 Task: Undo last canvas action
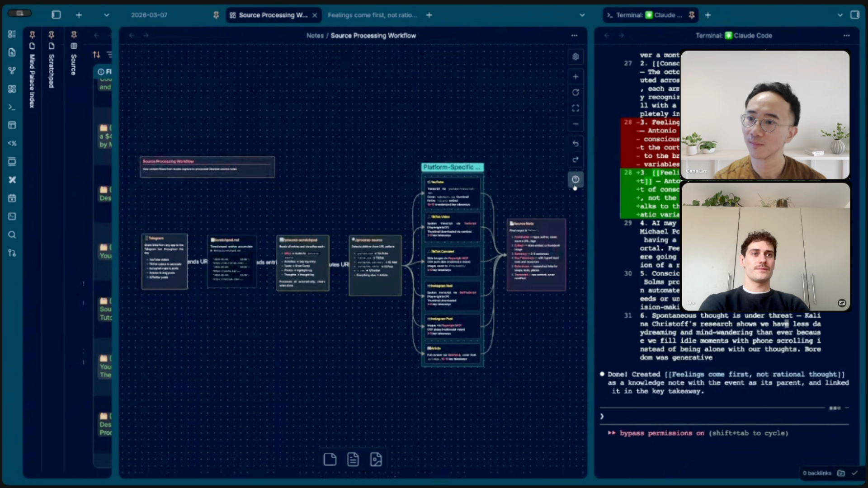pos(576,144)
